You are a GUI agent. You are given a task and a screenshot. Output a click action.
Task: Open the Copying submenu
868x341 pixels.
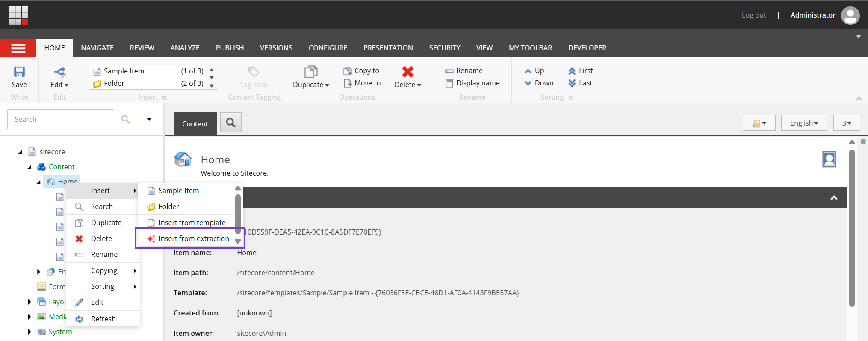coord(103,270)
